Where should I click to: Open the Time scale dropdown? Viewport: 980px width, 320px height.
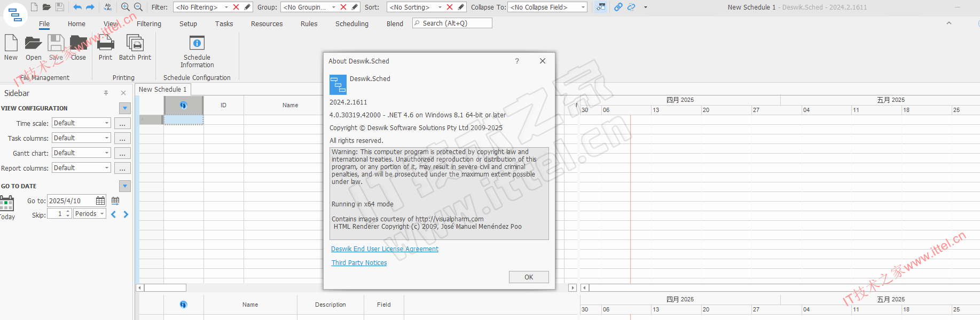[107, 123]
